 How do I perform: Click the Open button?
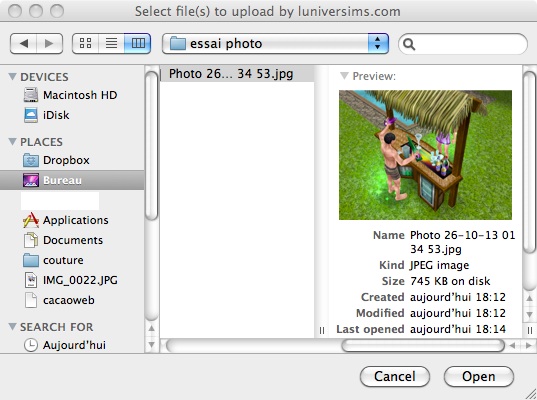click(478, 376)
